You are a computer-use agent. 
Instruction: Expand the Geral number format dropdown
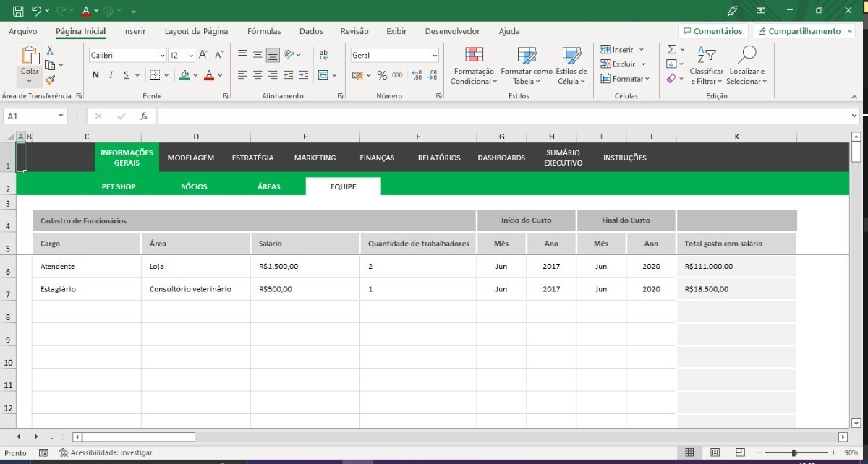[x=434, y=56]
